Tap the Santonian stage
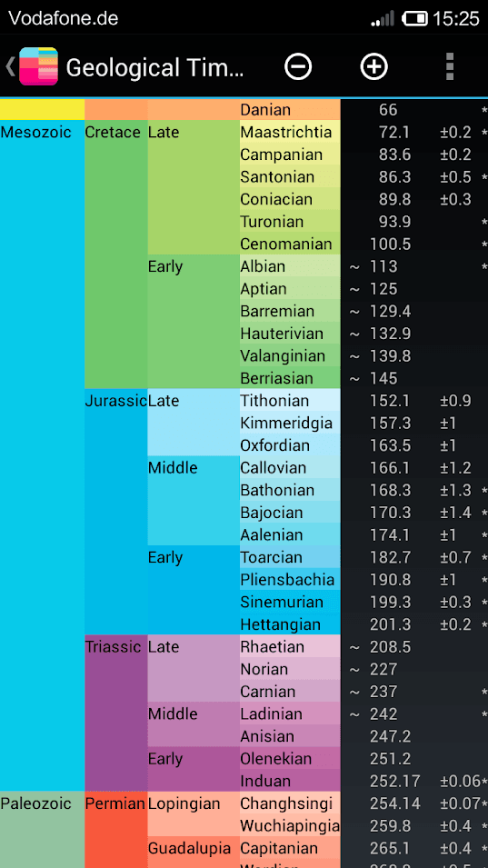Image resolution: width=488 pixels, height=868 pixels. tap(290, 176)
